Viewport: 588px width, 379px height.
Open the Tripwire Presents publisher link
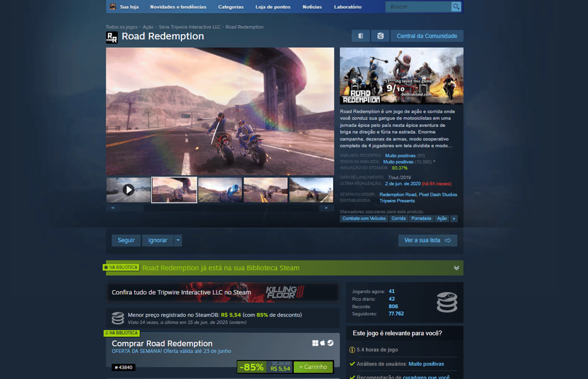[x=397, y=201]
